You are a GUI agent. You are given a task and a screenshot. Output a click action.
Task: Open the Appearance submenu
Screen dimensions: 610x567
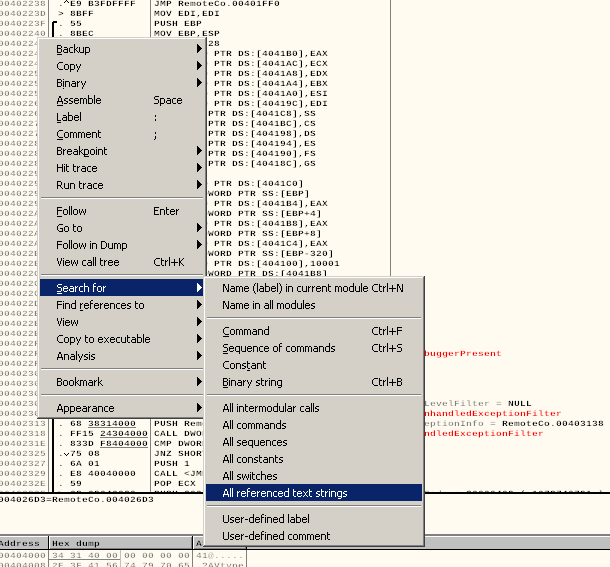pos(85,408)
